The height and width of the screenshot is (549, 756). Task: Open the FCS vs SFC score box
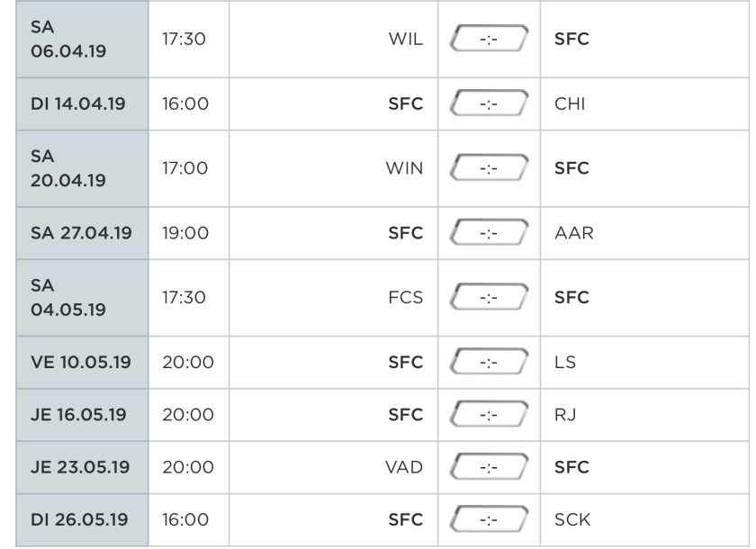click(x=489, y=298)
